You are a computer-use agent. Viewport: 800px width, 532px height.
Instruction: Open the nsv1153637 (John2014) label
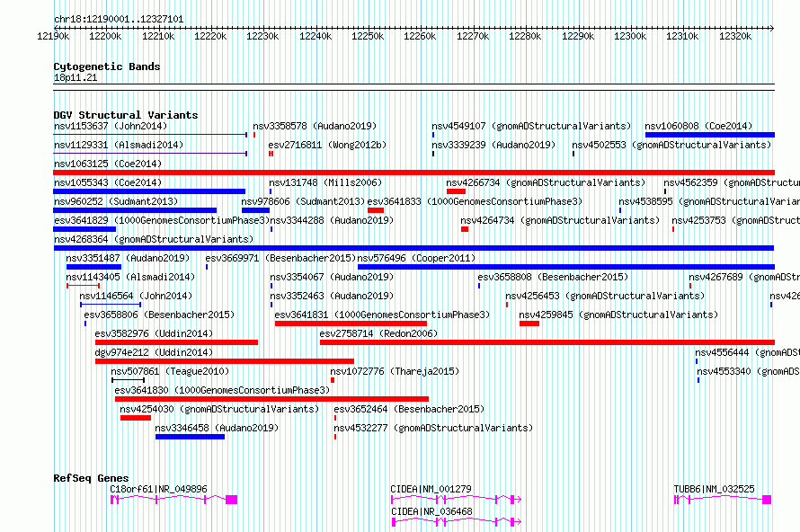(x=111, y=126)
